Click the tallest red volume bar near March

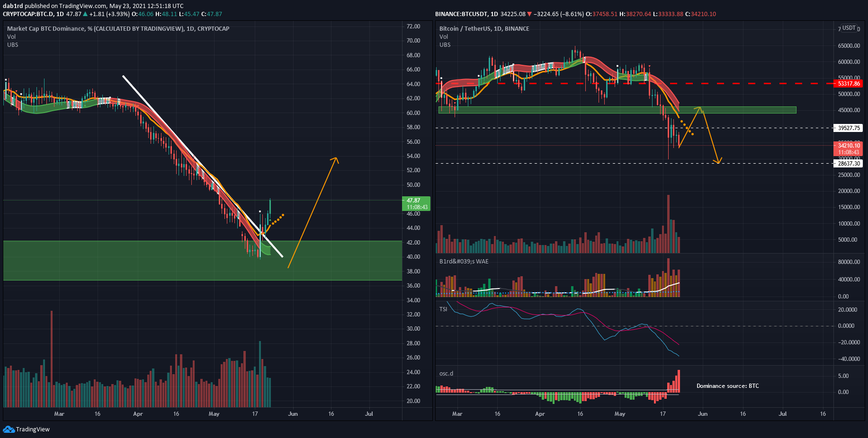52,359
